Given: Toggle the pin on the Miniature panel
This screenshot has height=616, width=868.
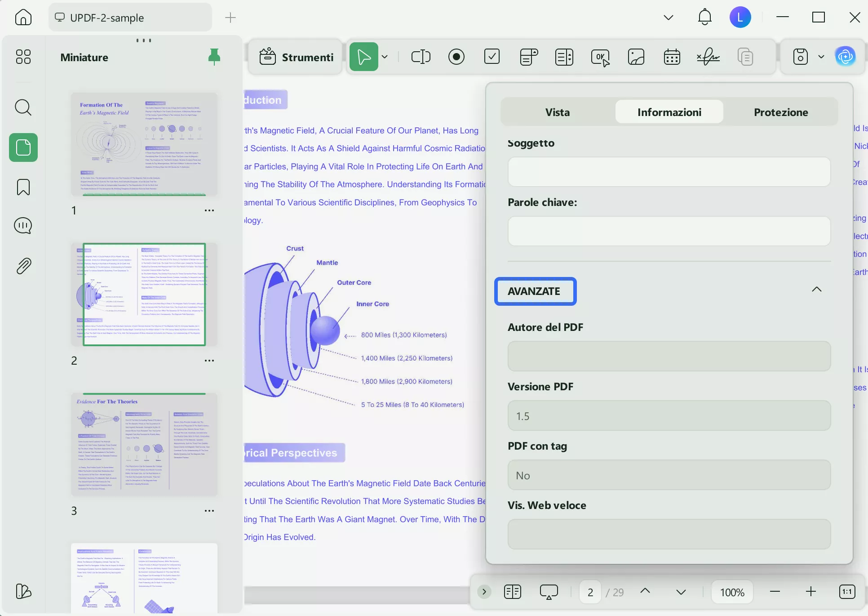Looking at the screenshot, I should [x=214, y=57].
